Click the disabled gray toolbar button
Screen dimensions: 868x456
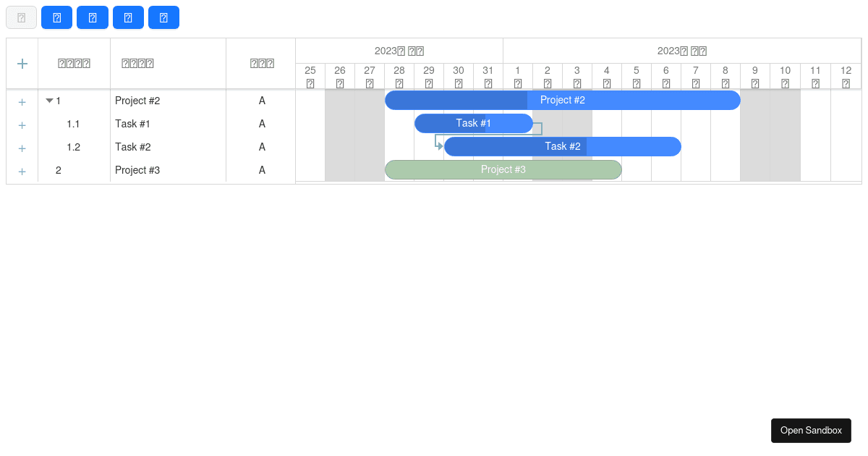[x=21, y=17]
